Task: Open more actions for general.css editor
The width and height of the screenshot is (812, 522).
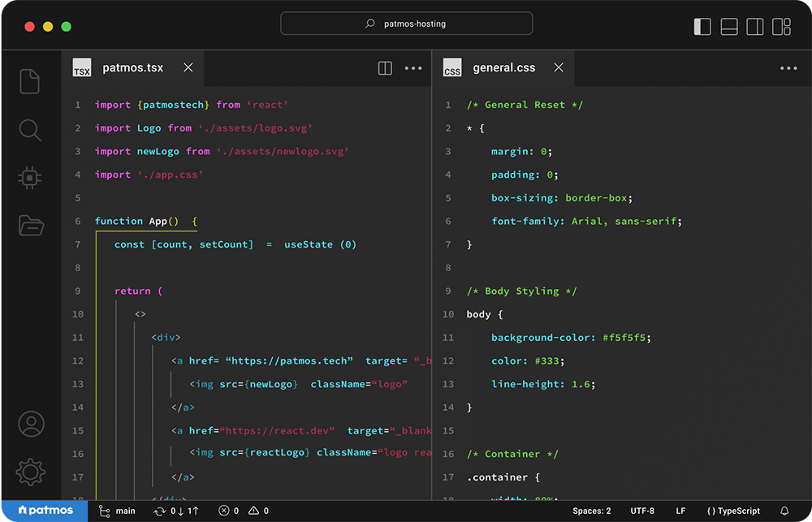Action: click(788, 68)
